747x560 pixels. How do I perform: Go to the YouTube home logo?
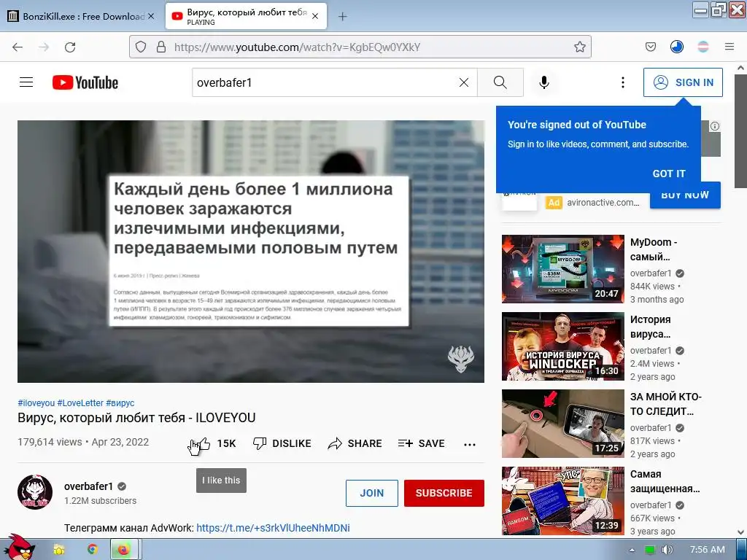pyautogui.click(x=85, y=82)
